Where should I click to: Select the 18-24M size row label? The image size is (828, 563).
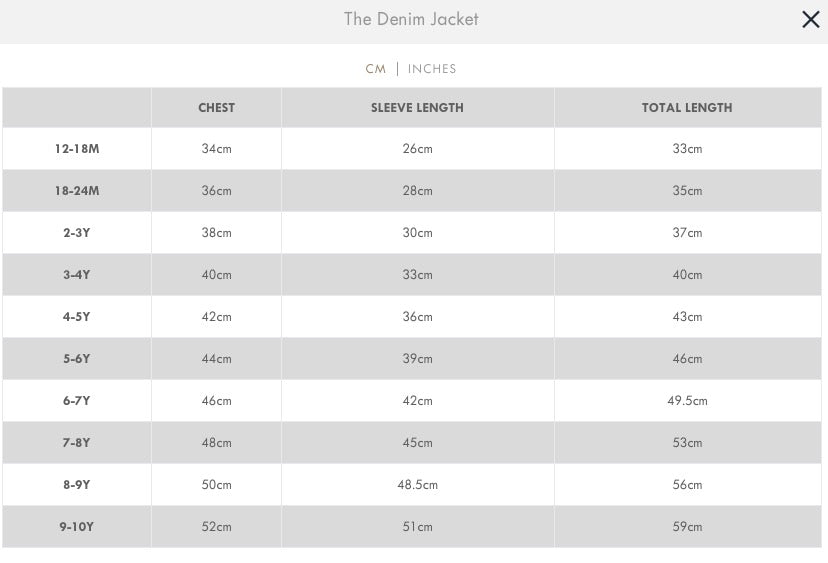77,191
